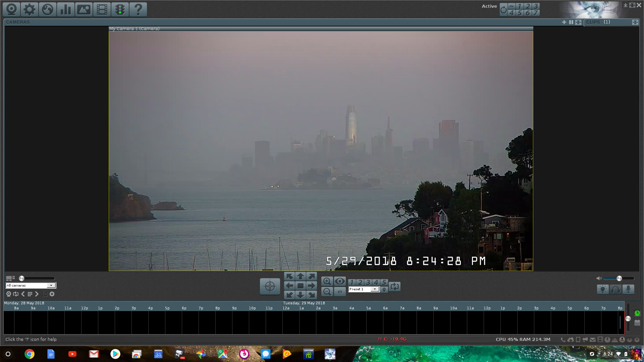
Task: Click the refresh profile circular arrow button
Action: [x=503, y=10]
